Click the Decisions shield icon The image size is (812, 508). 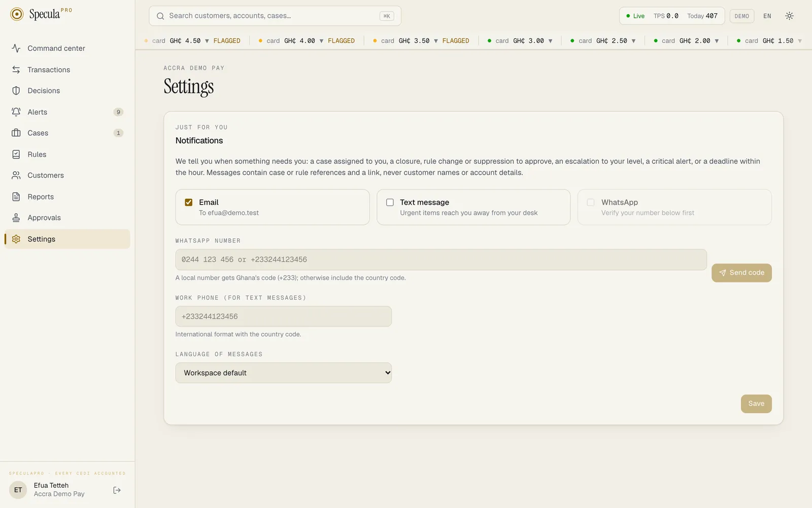click(16, 90)
